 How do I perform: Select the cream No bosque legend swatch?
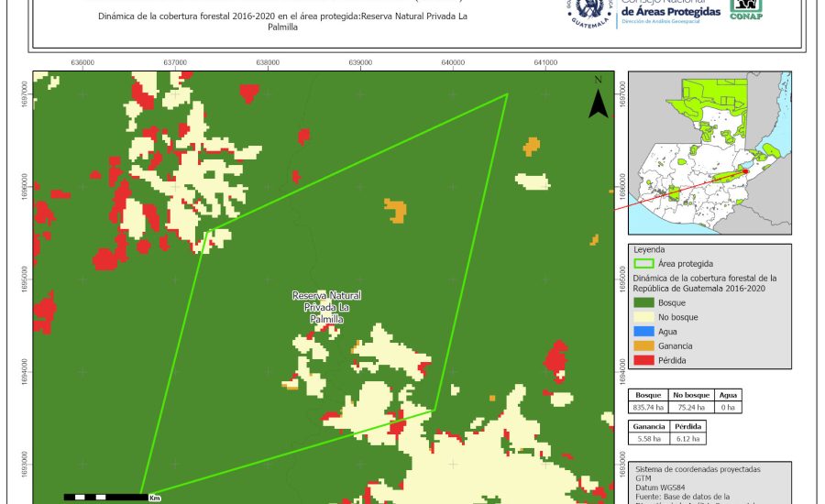click(645, 317)
